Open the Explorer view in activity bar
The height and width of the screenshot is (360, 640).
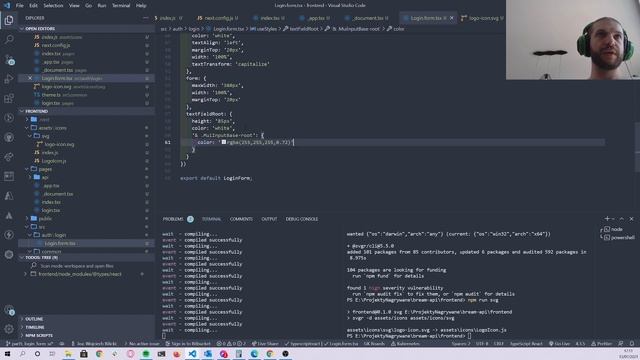click(9, 20)
